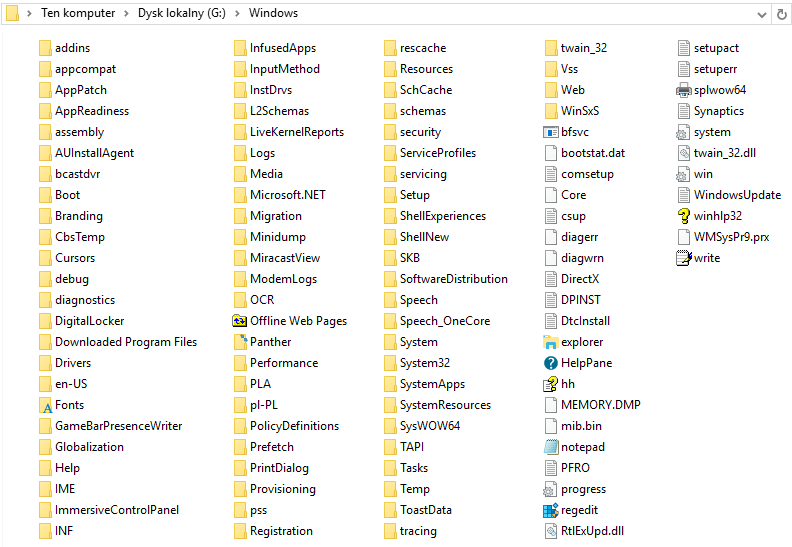Click the HelpPane question mark icon
The width and height of the screenshot is (792, 547).
[550, 363]
